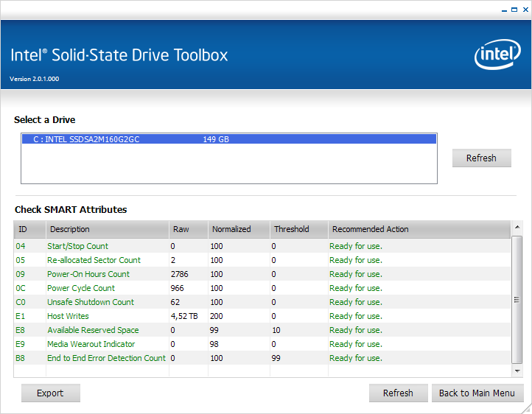This screenshot has width=532, height=414.
Task: Select the Re-allocated Sector Count row
Action: point(262,260)
